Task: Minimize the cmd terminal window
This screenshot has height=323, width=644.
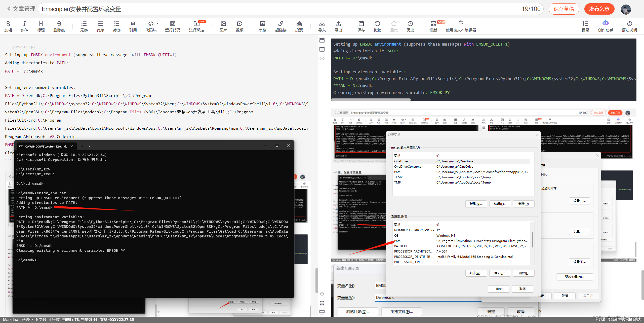Action: 265,145
